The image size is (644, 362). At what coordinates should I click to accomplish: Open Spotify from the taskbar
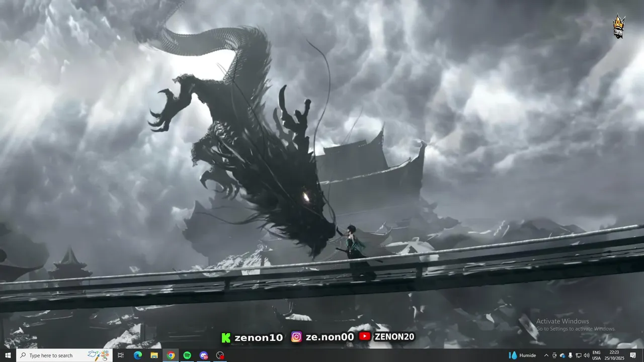pyautogui.click(x=187, y=355)
